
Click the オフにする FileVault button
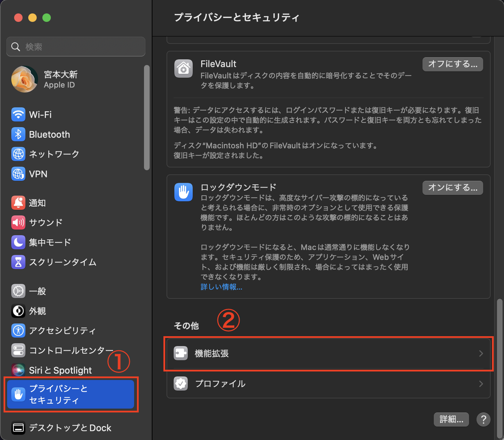pyautogui.click(x=452, y=64)
